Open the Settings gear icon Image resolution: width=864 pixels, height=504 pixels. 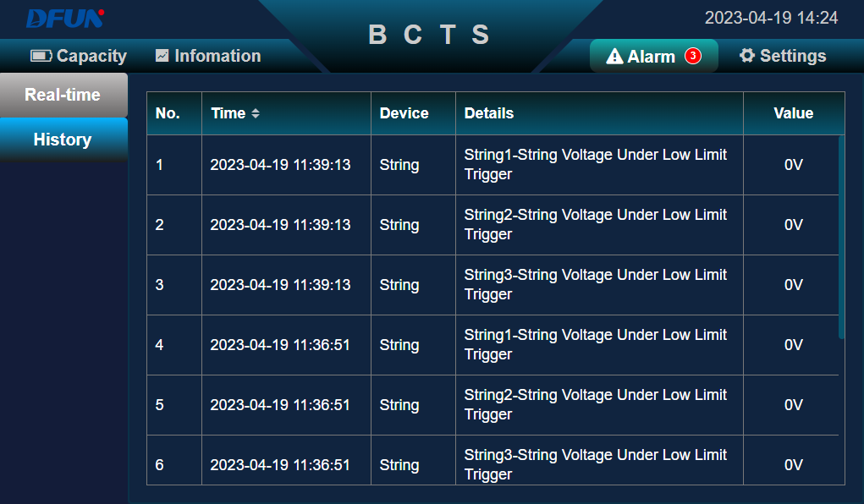(749, 56)
